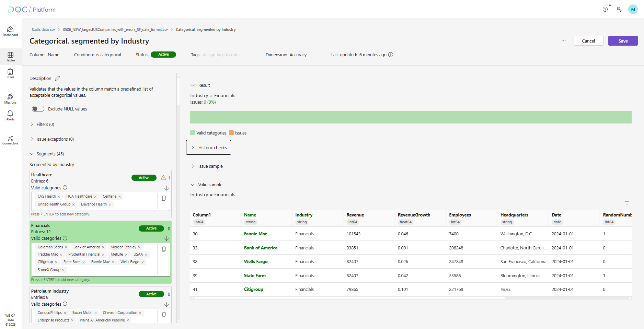Open the table filter icon above the valid sample
The height and width of the screenshot is (329, 644).
point(626,203)
